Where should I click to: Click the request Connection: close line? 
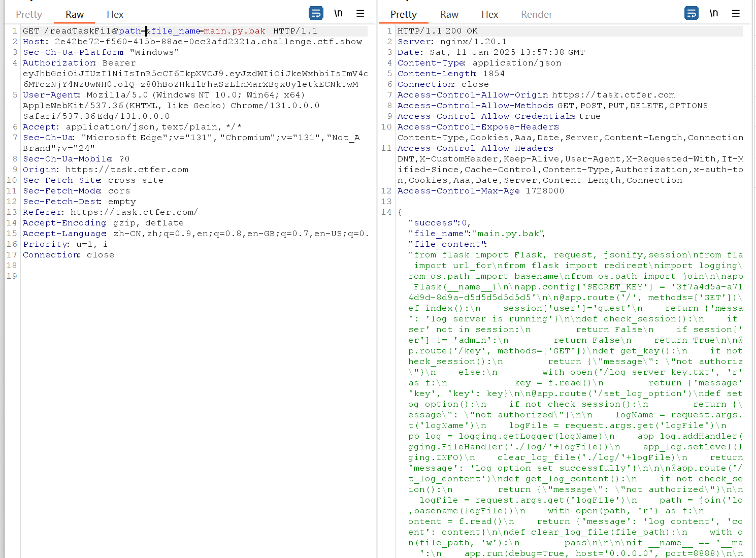click(69, 255)
